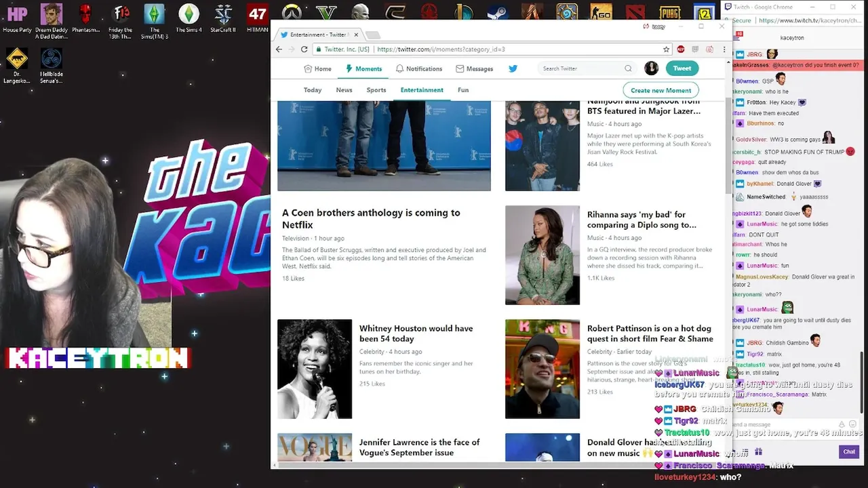The width and height of the screenshot is (868, 488).
Task: Open Robert Pattinson hot dog quest headline
Action: click(650, 333)
